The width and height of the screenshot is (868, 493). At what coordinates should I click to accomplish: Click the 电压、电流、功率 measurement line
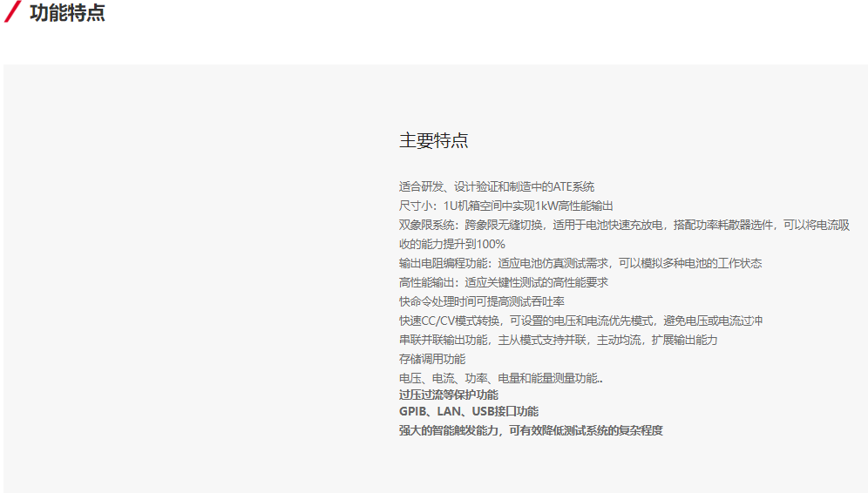(500, 378)
